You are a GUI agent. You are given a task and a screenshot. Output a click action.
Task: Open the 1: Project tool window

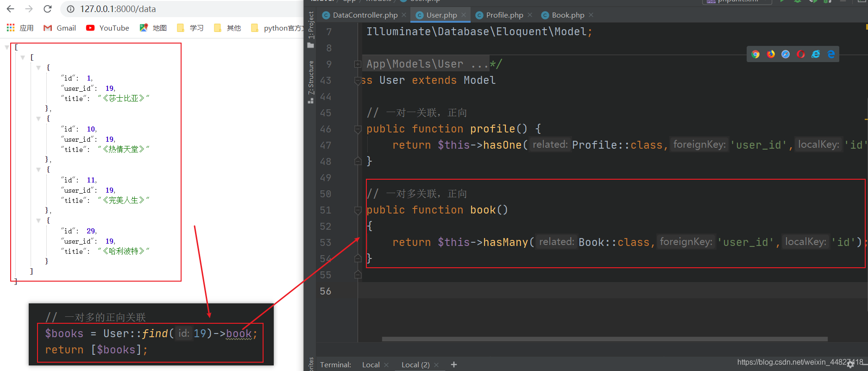click(310, 29)
